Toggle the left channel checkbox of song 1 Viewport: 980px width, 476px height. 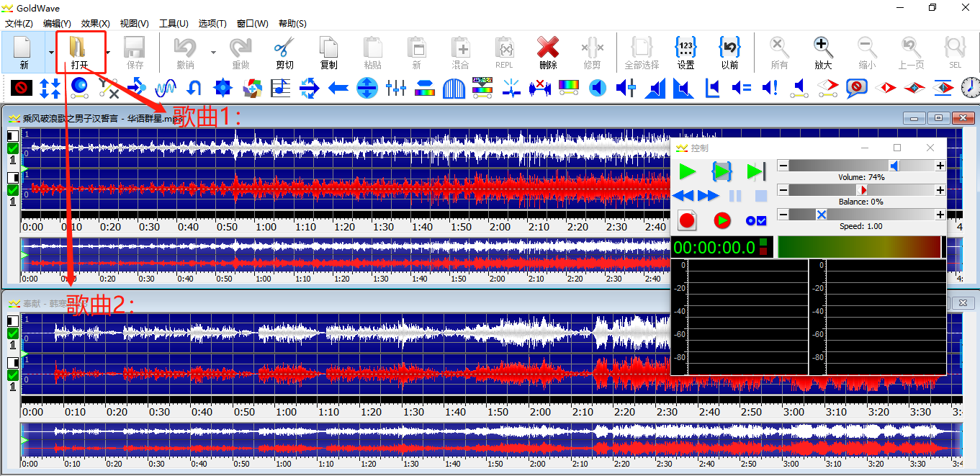coord(13,148)
